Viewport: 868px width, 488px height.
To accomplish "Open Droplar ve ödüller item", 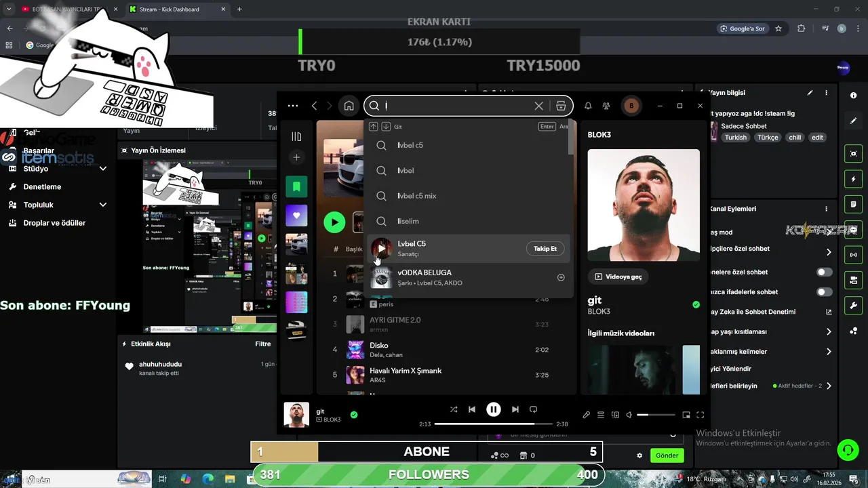I will (54, 223).
